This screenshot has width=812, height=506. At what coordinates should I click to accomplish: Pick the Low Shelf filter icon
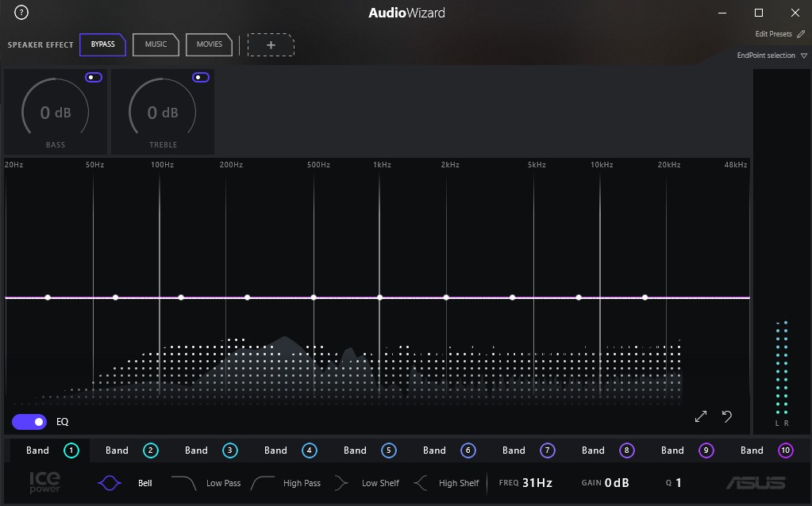click(x=342, y=483)
